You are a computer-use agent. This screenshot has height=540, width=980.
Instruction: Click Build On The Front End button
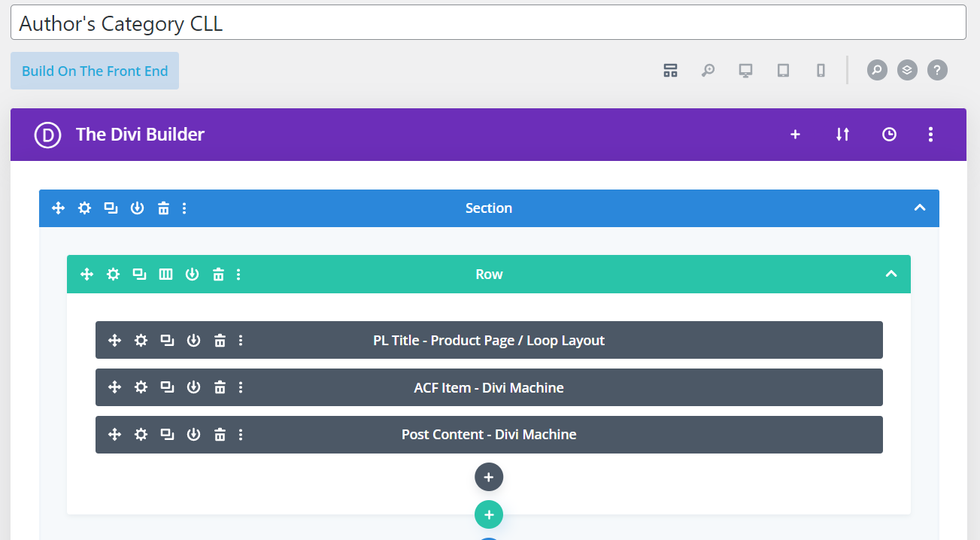point(95,71)
